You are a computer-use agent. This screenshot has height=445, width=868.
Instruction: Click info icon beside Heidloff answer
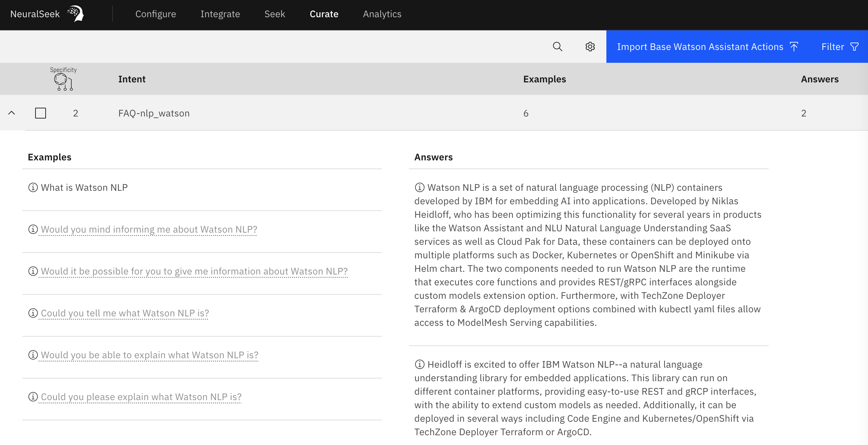[x=419, y=364]
